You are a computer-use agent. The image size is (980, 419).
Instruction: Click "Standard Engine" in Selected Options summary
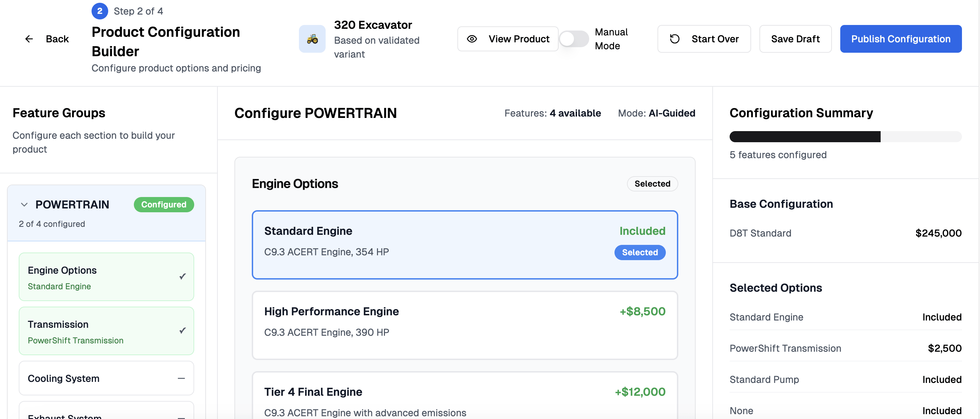pyautogui.click(x=766, y=317)
